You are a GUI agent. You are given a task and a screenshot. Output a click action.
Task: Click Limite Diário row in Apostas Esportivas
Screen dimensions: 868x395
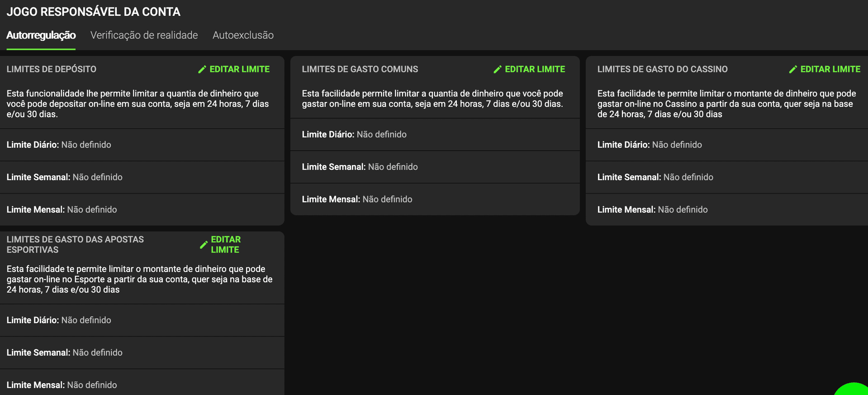[142, 320]
